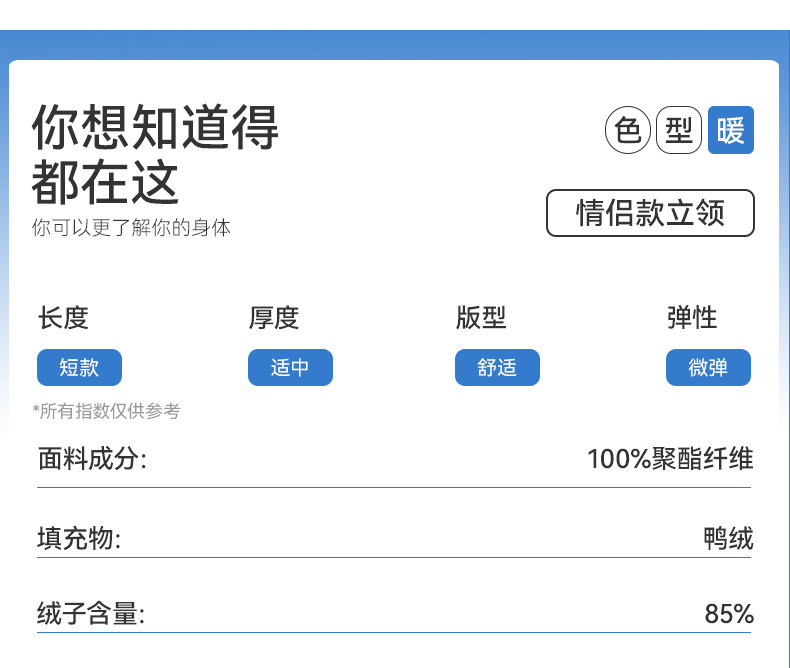Image resolution: width=790 pixels, height=668 pixels.
Task: Select the value 100%聚酯纤维
Action: tap(671, 459)
